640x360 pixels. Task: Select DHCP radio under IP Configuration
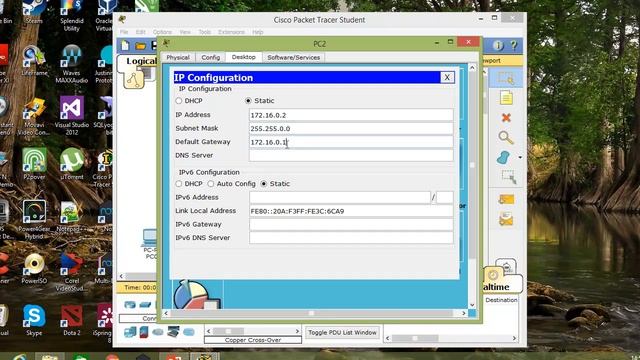179,100
